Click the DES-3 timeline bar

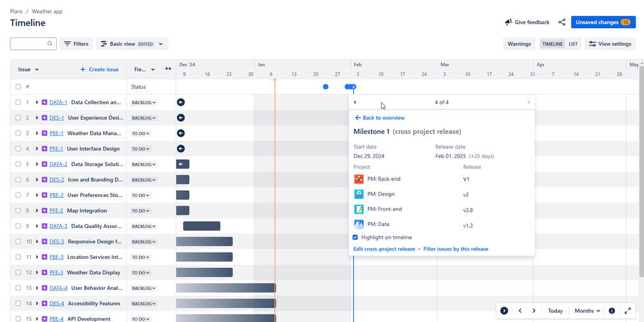[204, 241]
